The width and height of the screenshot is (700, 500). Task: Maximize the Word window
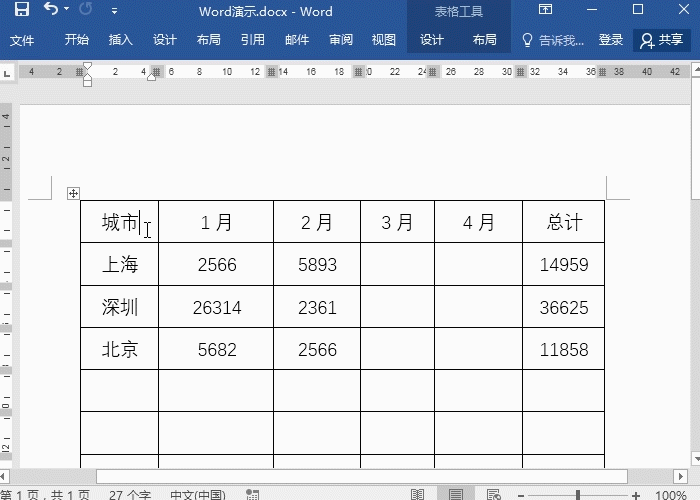[638, 9]
